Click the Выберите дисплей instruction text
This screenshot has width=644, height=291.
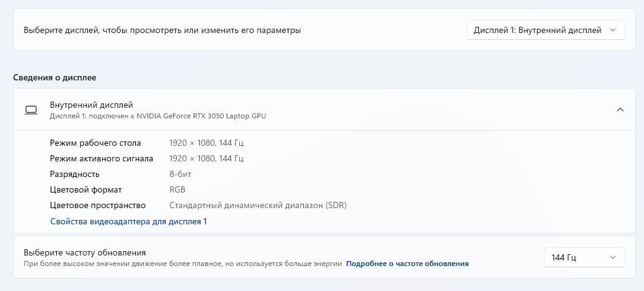[x=162, y=30]
